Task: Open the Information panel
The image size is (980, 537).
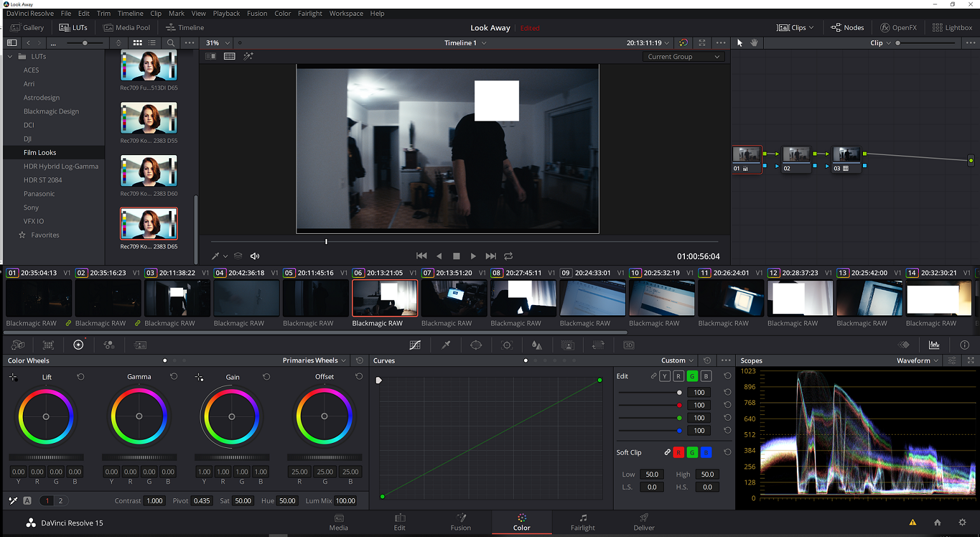Action: 965,344
